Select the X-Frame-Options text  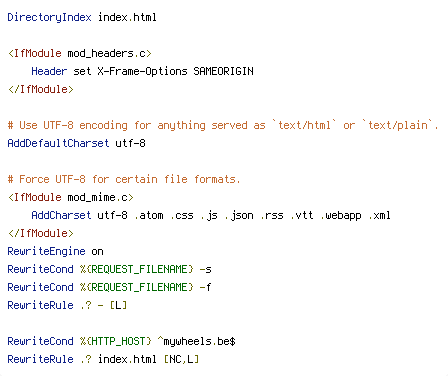(142, 71)
